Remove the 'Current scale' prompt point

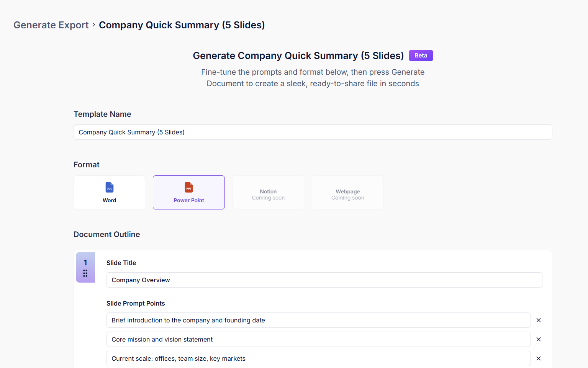tap(539, 358)
